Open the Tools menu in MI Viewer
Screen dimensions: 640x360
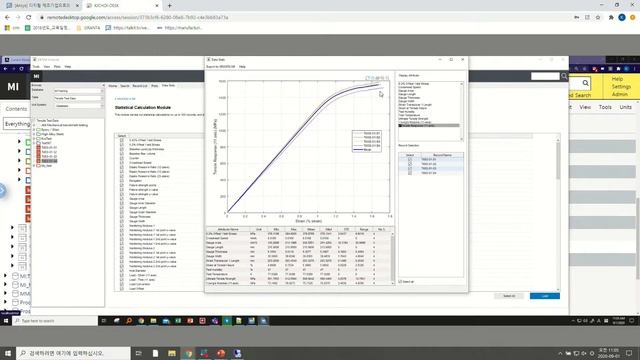point(36,67)
